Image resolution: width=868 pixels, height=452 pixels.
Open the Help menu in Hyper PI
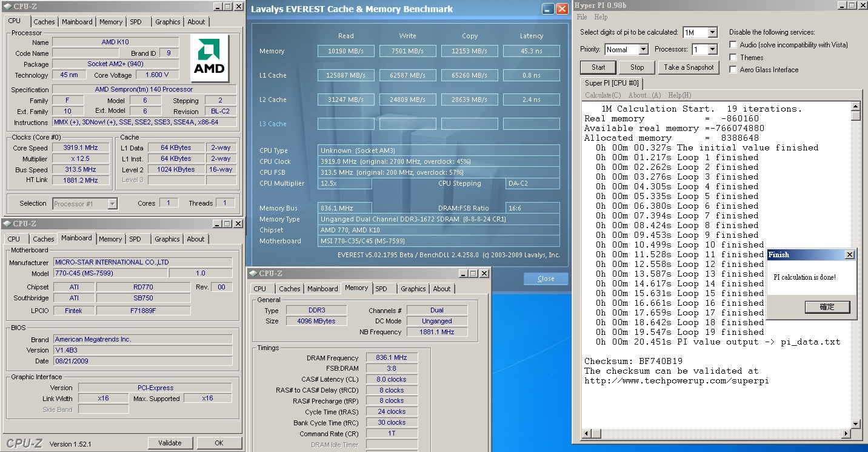tap(601, 17)
